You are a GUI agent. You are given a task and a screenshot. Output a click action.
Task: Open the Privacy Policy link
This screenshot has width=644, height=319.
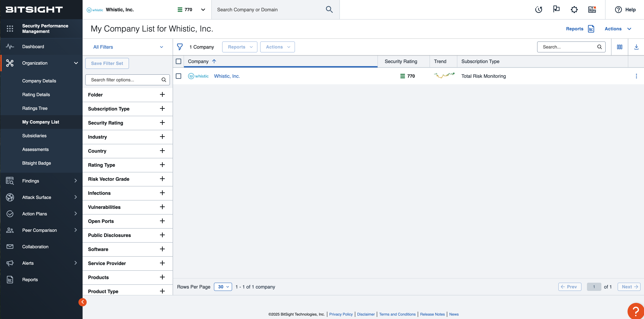click(x=341, y=314)
